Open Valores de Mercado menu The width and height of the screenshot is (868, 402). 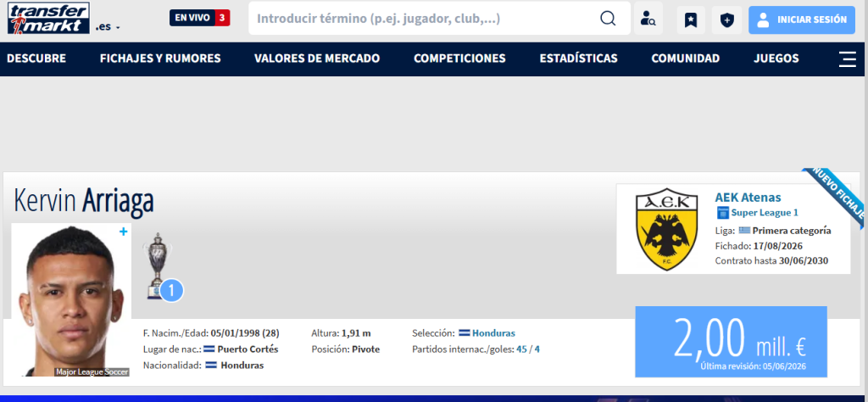317,59
